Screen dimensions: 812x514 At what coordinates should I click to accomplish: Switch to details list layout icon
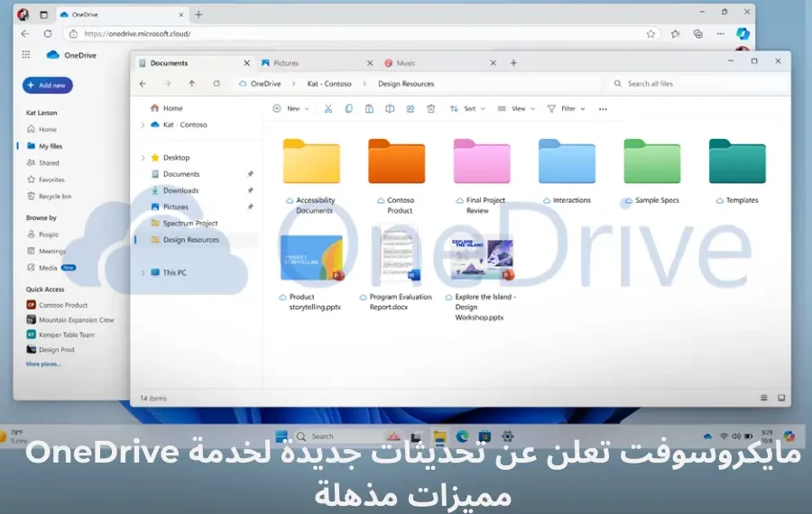coord(764,398)
